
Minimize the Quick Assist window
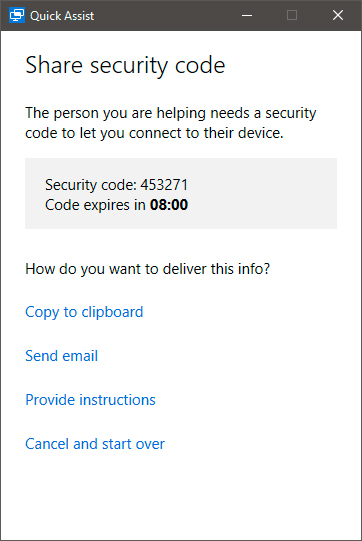pos(247,16)
